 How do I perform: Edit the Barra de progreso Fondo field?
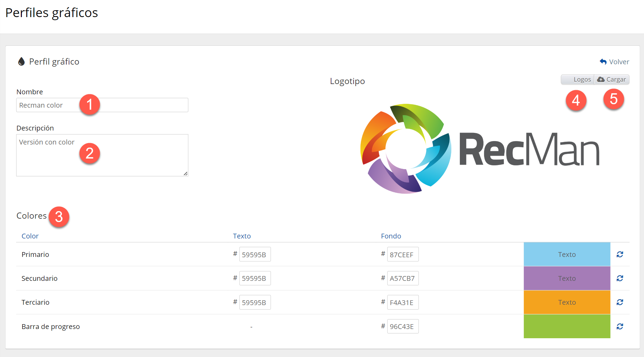coord(403,326)
